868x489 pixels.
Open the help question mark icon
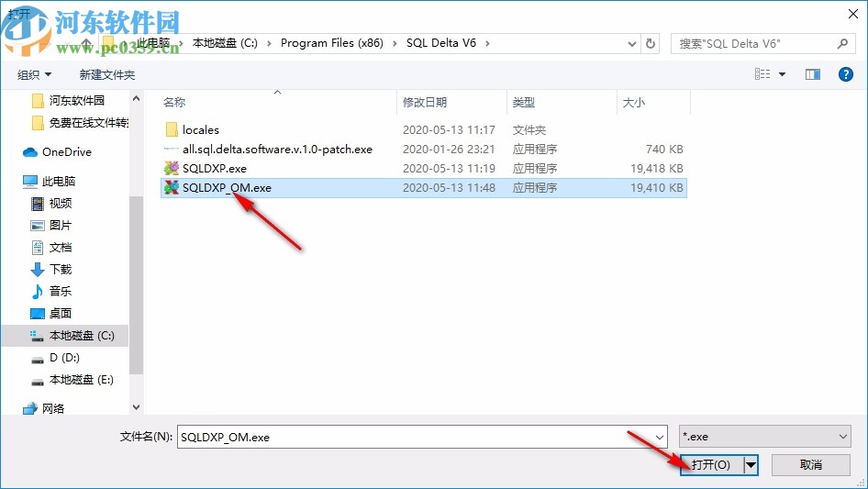pos(845,74)
